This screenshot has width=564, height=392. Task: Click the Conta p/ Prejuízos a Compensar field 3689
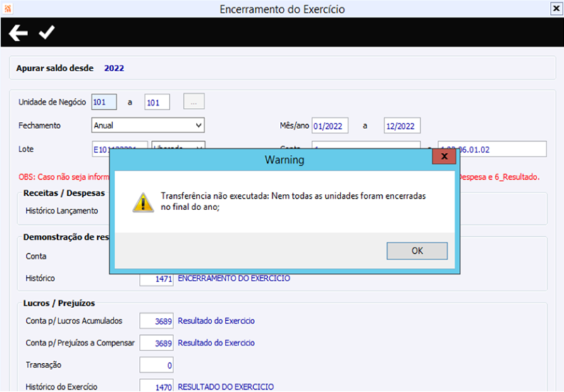[157, 343]
